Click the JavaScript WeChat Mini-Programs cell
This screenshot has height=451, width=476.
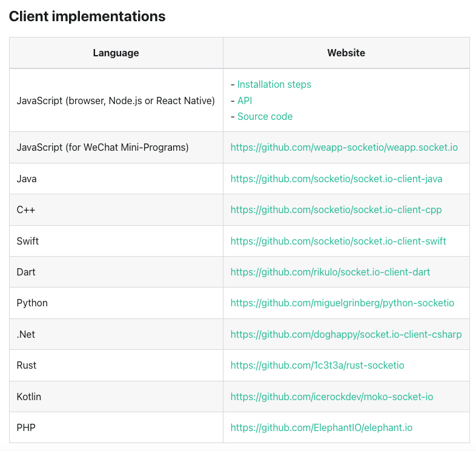click(102, 147)
